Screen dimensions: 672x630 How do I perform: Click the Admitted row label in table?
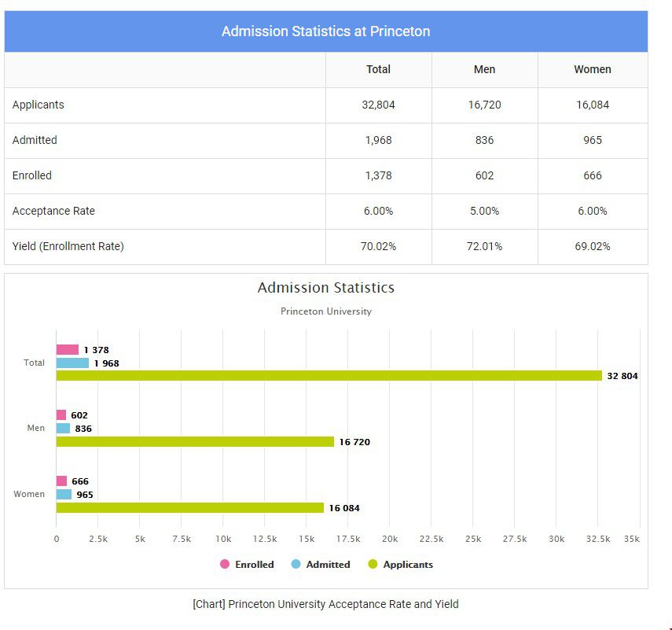(x=35, y=140)
